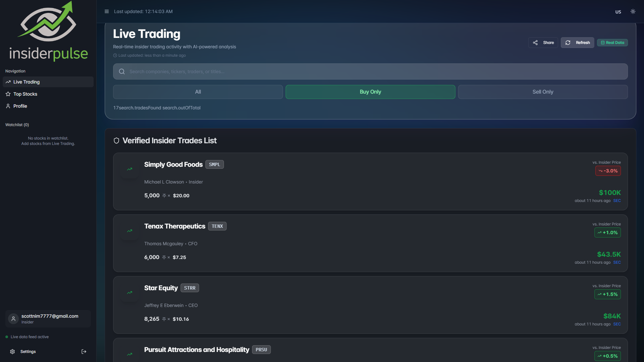Click the shield icon beside Verified Insider Trades List
This screenshot has height=362, width=644.
pos(116,141)
